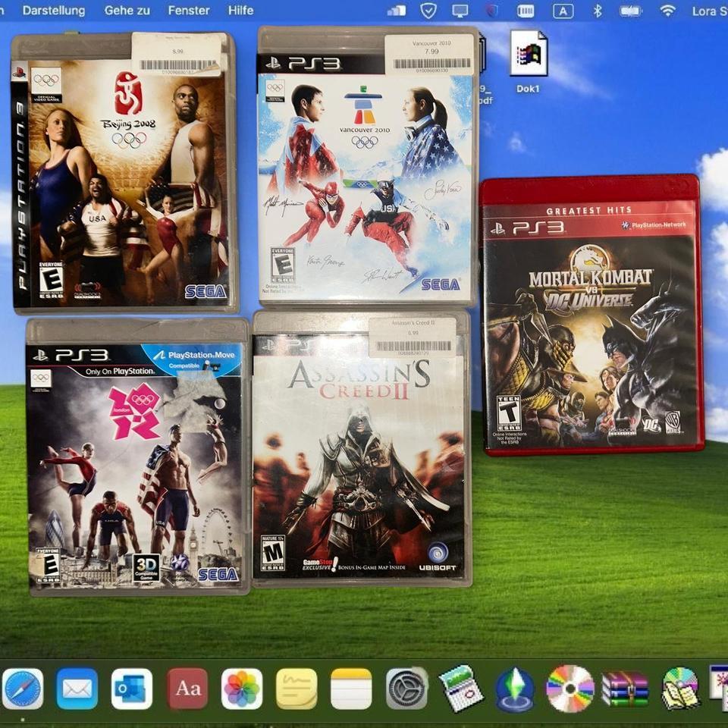Click the stacked bars menu bar icon
Screen dimensions: 728x728
397,11
